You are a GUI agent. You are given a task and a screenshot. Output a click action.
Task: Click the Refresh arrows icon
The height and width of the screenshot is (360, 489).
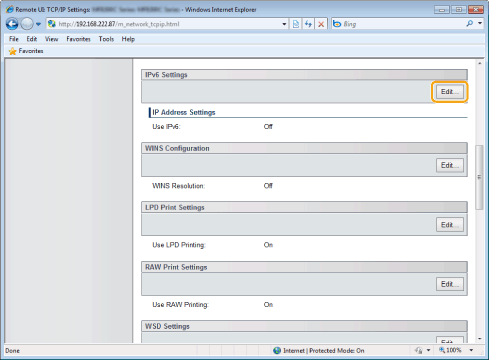pyautogui.click(x=308, y=24)
